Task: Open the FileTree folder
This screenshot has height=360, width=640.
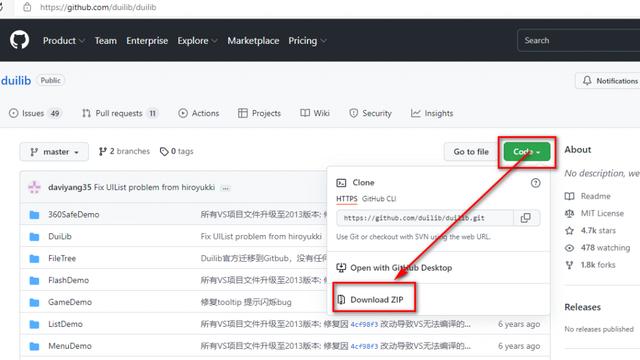Action: [62, 258]
